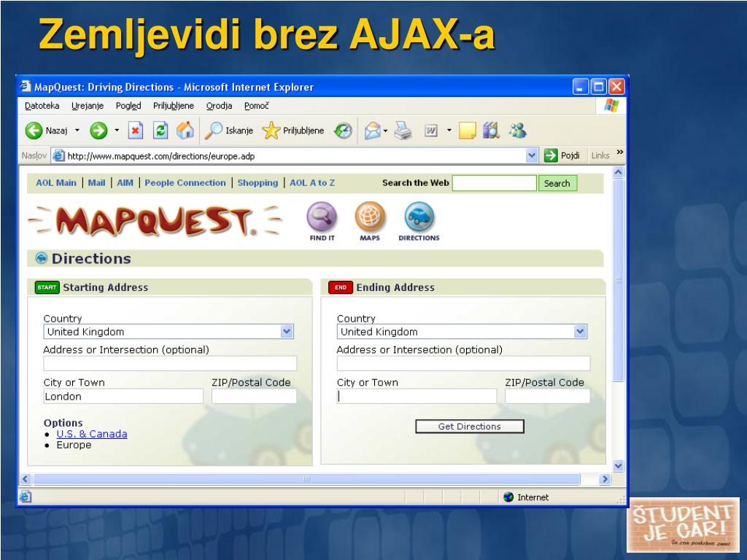Image resolution: width=747 pixels, height=560 pixels.
Task: Expand the Mail button dropdown arrow
Action: click(385, 131)
